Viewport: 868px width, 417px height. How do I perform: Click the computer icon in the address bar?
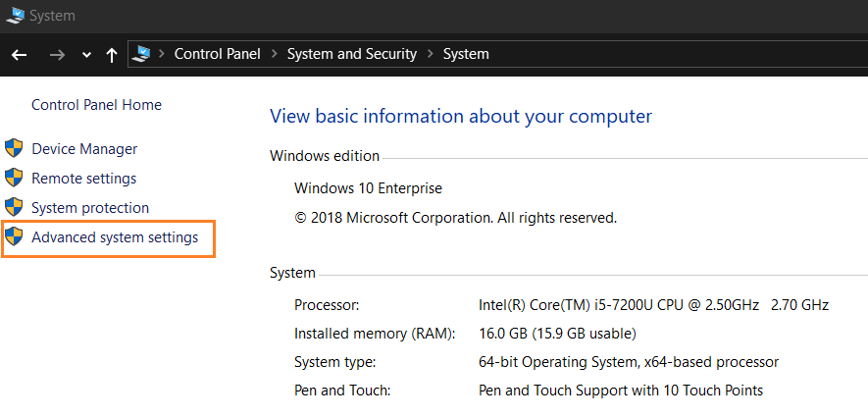click(x=141, y=54)
